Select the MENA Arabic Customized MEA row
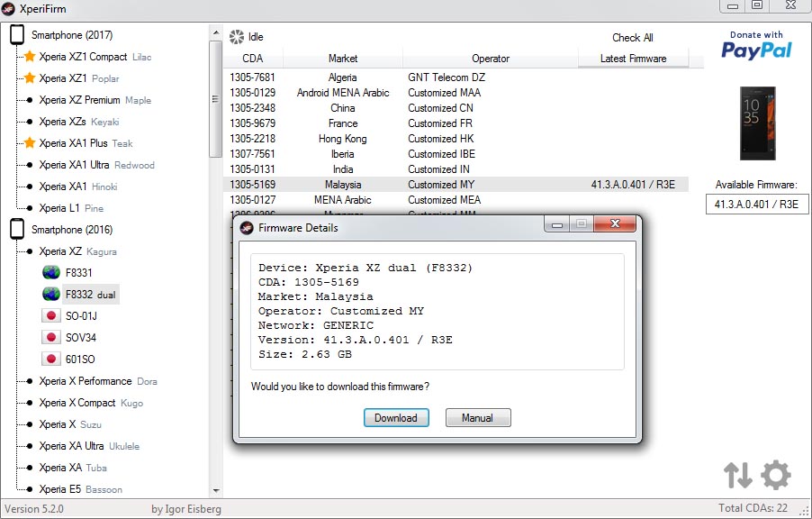The width and height of the screenshot is (812, 519). point(456,200)
